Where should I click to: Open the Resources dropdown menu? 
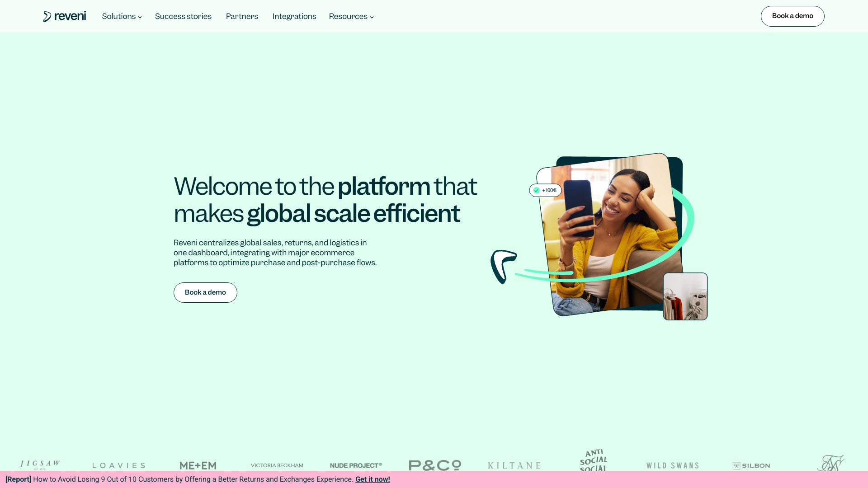351,17
